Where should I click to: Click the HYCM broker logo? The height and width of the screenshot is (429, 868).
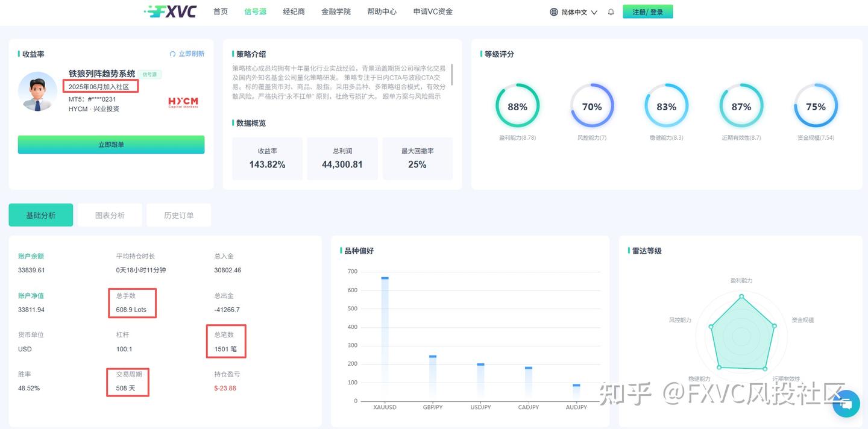pyautogui.click(x=182, y=102)
